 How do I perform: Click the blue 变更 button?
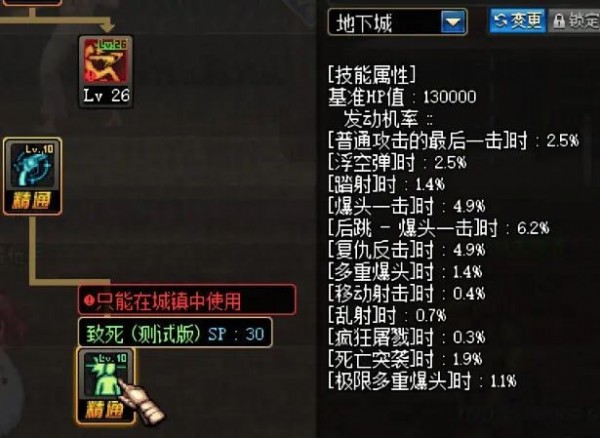(517, 21)
